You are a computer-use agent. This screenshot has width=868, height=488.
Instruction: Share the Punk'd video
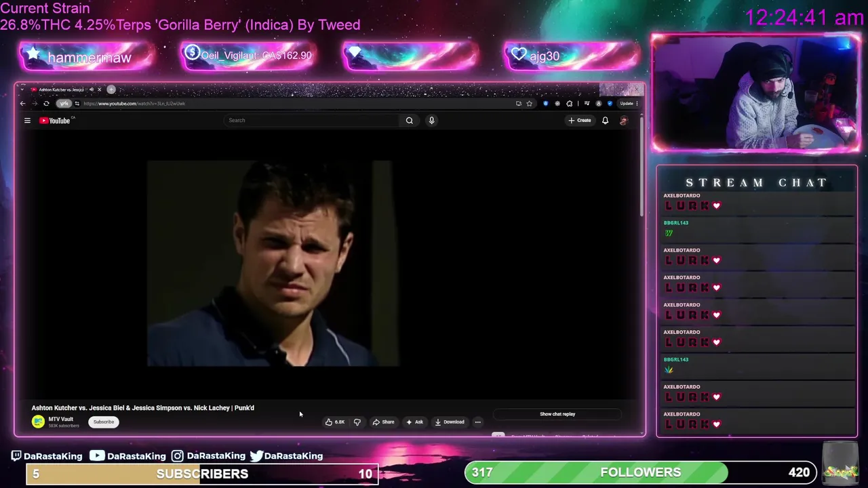click(383, 422)
